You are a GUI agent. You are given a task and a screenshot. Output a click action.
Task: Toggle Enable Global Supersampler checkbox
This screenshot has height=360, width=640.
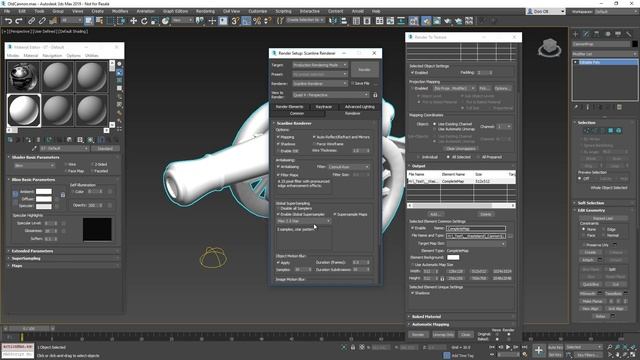click(278, 214)
